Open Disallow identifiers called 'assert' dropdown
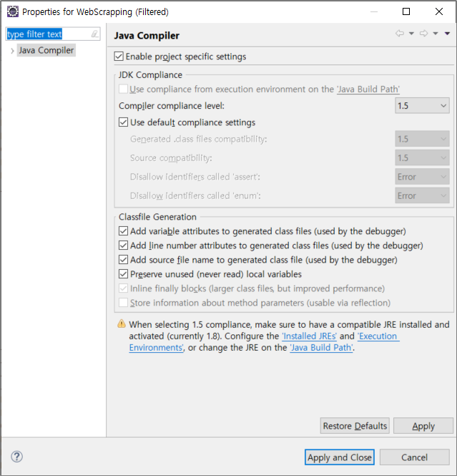457x476 pixels. point(422,177)
